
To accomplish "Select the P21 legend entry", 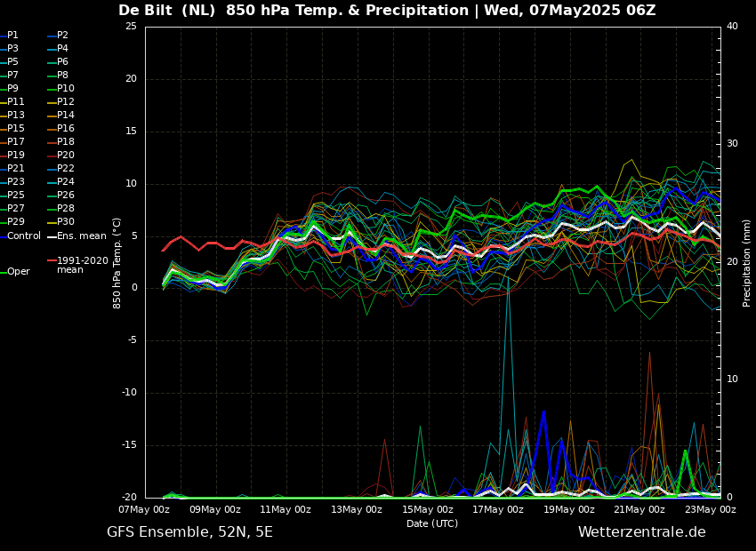I will click(16, 169).
